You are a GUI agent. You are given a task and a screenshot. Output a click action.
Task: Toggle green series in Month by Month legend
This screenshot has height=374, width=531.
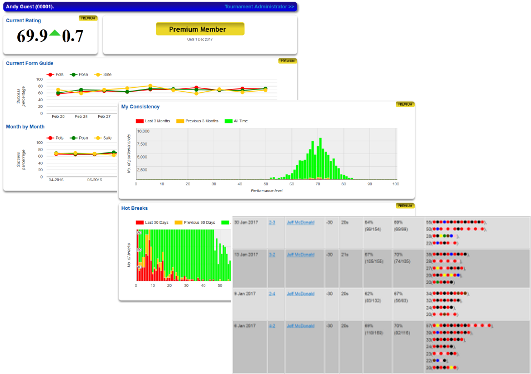click(x=79, y=138)
